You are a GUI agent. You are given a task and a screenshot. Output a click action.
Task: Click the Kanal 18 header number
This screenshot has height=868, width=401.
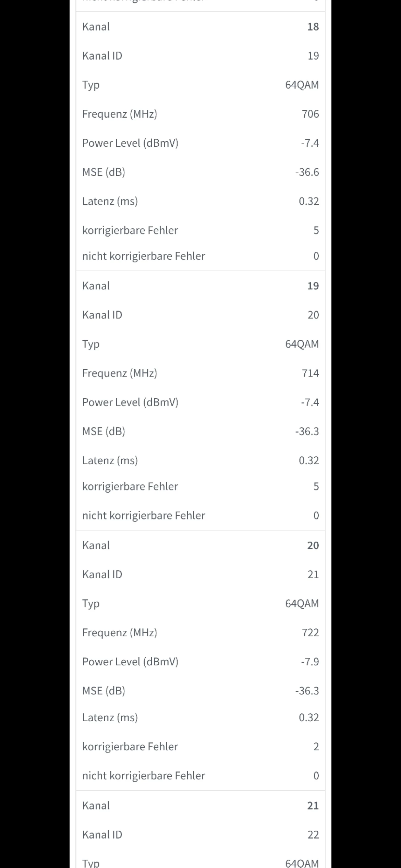tap(313, 27)
